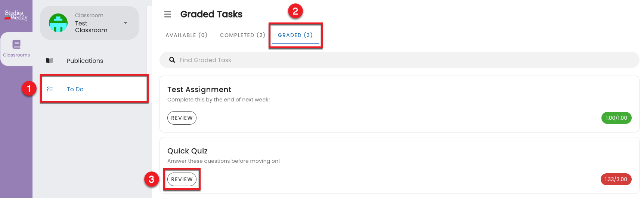
Task: Click the Studies Weekly logo
Action: pos(16,15)
